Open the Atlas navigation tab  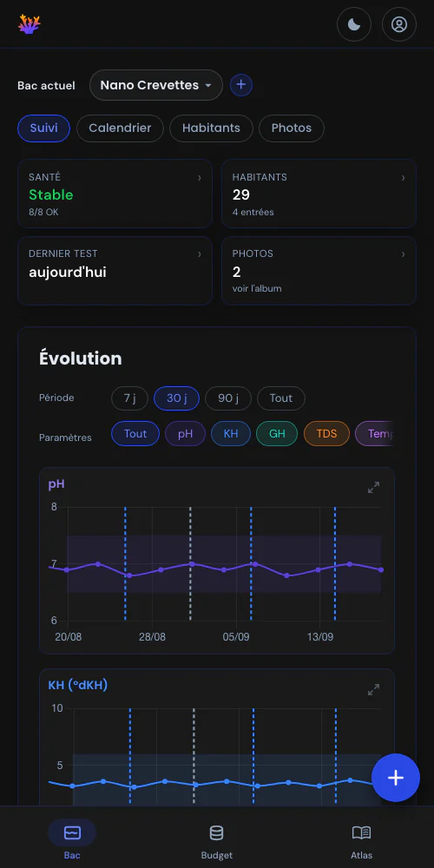coord(361,839)
